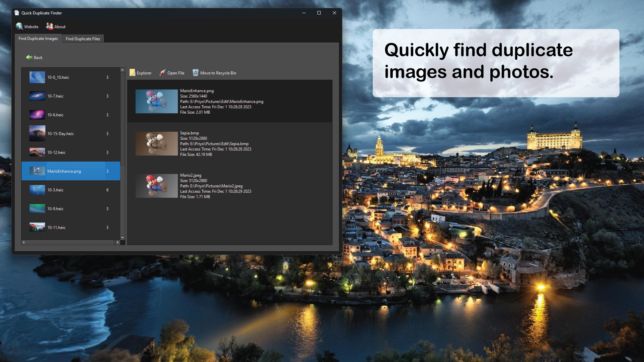This screenshot has height=362, width=644.
Task: Select the Mario2.jpeg duplicate thumbnail
Action: [x=157, y=186]
